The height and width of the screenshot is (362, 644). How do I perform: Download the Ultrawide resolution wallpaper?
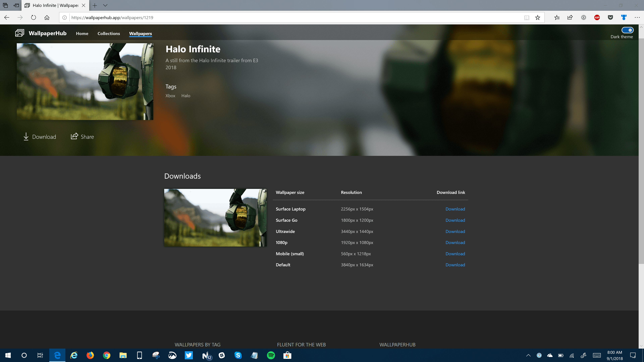pyautogui.click(x=455, y=231)
